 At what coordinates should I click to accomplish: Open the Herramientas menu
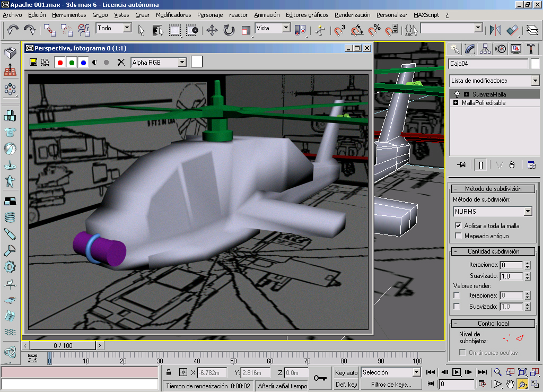pos(69,15)
